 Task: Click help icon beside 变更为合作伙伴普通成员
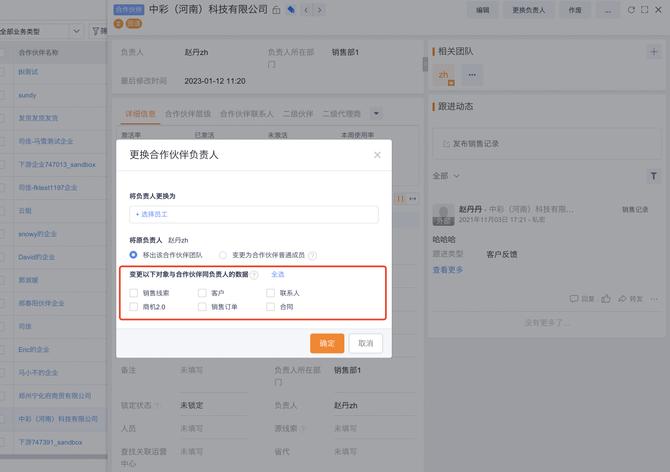(313, 256)
